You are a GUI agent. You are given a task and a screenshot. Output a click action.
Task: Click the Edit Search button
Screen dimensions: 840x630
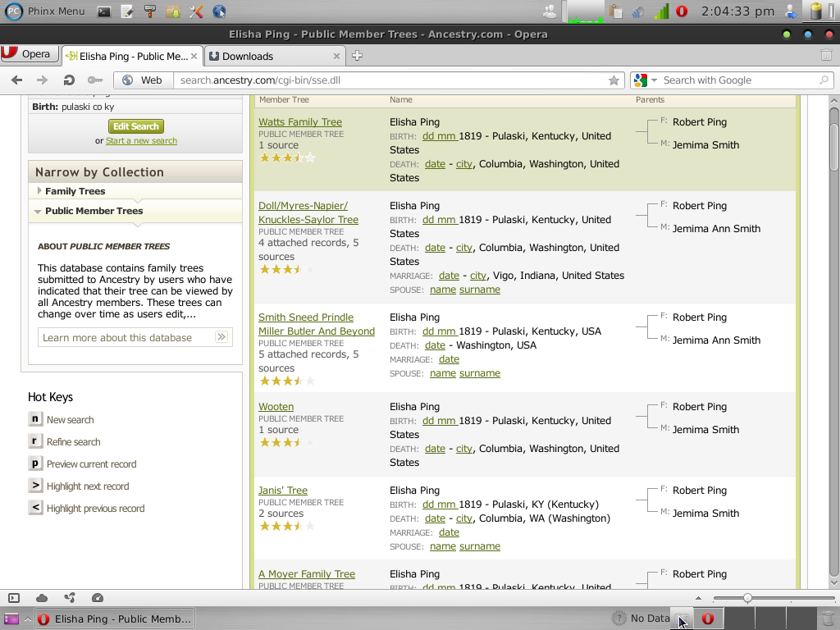[x=136, y=126]
